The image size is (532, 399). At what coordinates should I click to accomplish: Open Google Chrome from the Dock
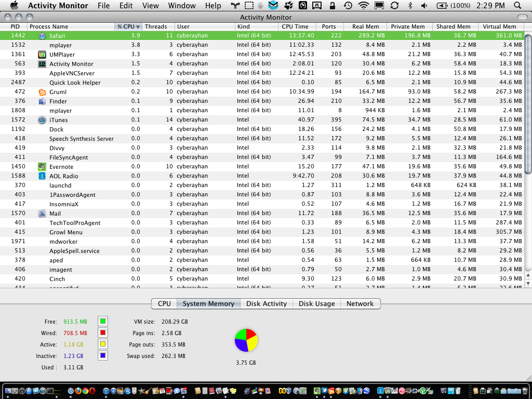coord(86,391)
